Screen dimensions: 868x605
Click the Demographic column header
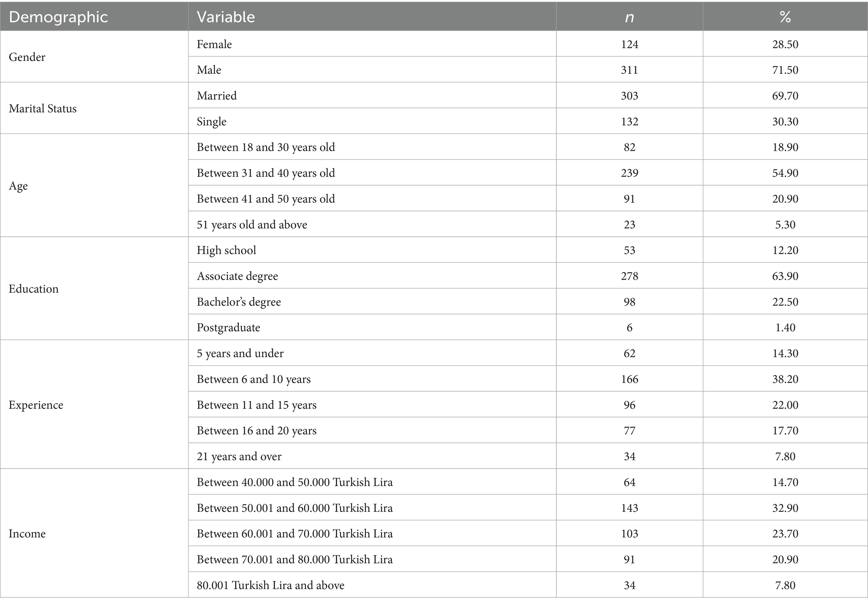pyautogui.click(x=58, y=17)
